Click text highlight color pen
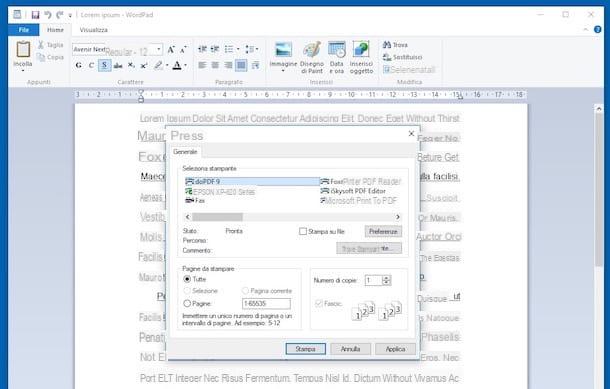The image size is (610, 389). click(x=158, y=65)
